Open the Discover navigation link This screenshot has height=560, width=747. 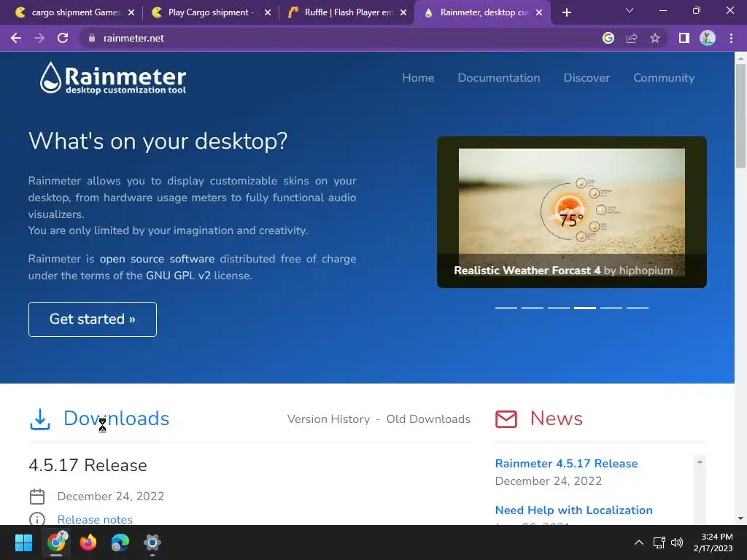pos(587,77)
